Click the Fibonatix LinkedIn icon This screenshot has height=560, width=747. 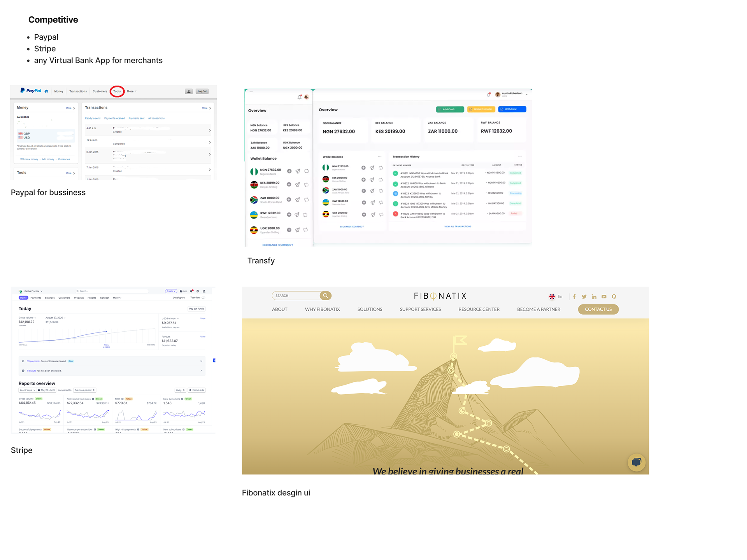pos(594,296)
